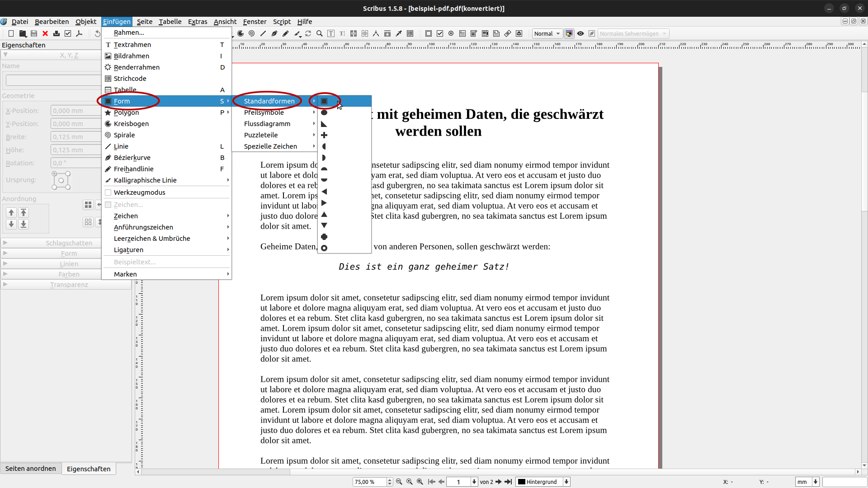Viewport: 868px width, 488px height.
Task: Select the rotate item tool
Action: tap(308, 33)
